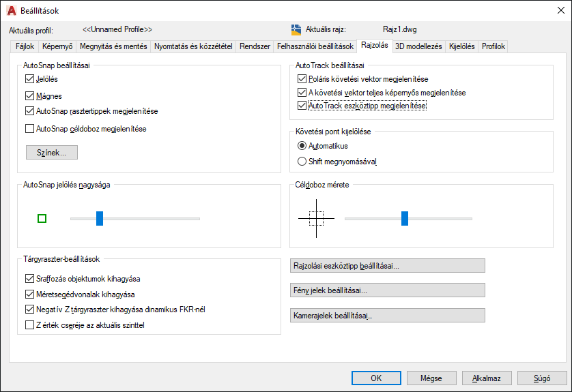Image resolution: width=572 pixels, height=392 pixels.
Task: Select the Shift megnyomásával radio button
Action: coord(302,162)
